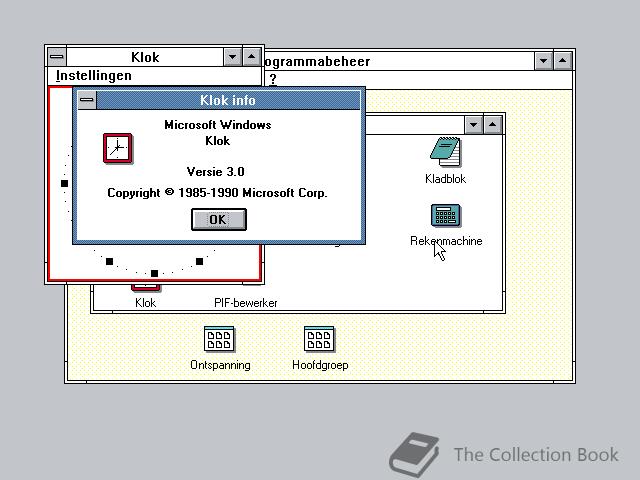Minimize the Programmabeheer window
This screenshot has height=480, width=640.
(x=544, y=61)
